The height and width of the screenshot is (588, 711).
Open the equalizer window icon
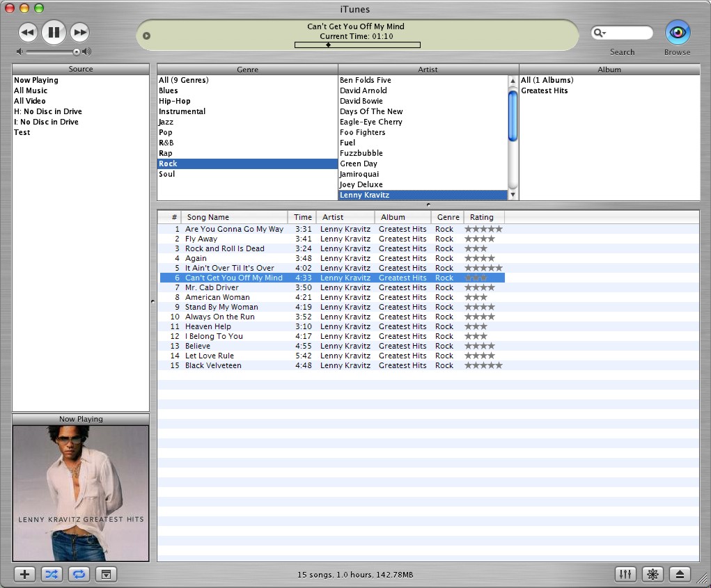click(625, 574)
